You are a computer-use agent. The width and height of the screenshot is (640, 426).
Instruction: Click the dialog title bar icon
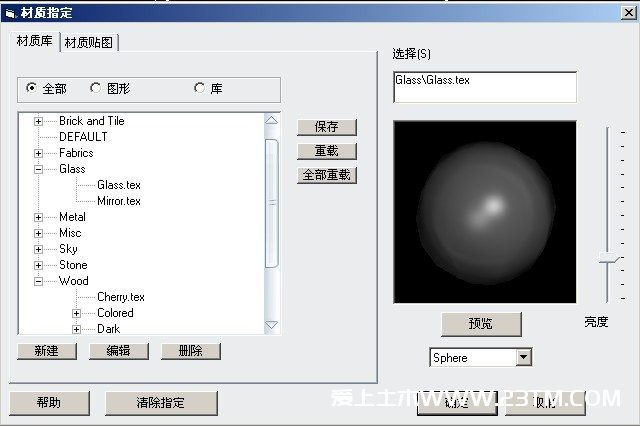click(x=10, y=13)
